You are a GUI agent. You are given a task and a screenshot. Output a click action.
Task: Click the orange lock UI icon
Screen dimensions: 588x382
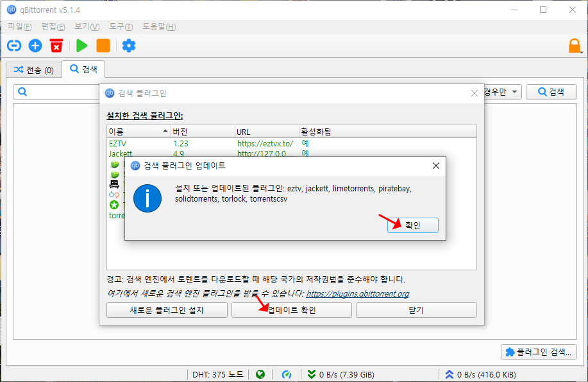pyautogui.click(x=575, y=46)
